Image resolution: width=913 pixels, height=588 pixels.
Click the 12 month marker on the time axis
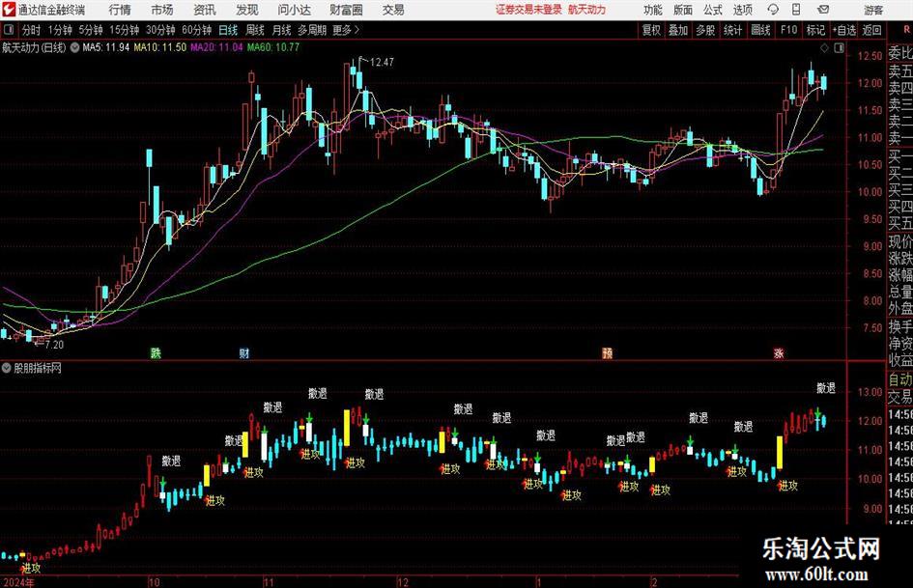pos(403,582)
